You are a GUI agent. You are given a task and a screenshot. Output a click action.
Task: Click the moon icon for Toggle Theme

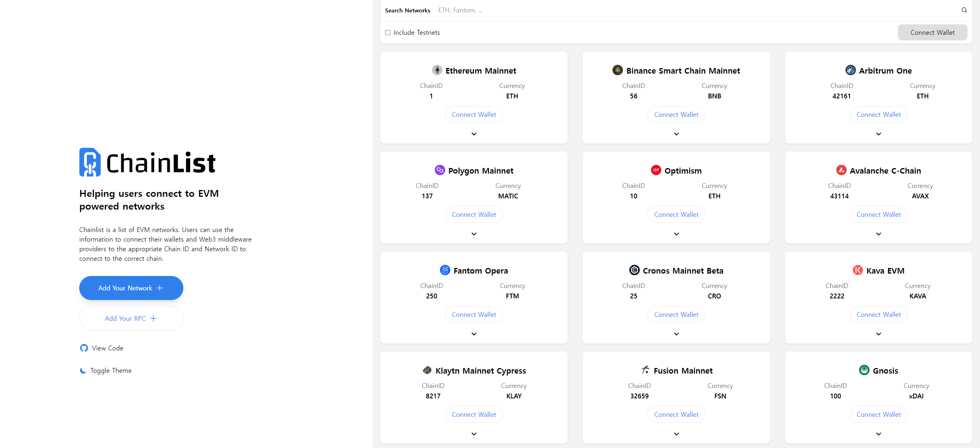[83, 370]
